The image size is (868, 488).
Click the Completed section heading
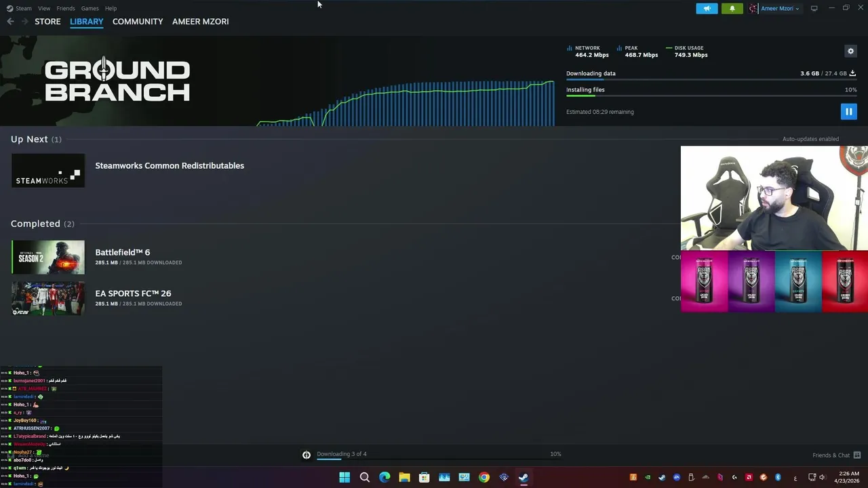[x=43, y=224]
